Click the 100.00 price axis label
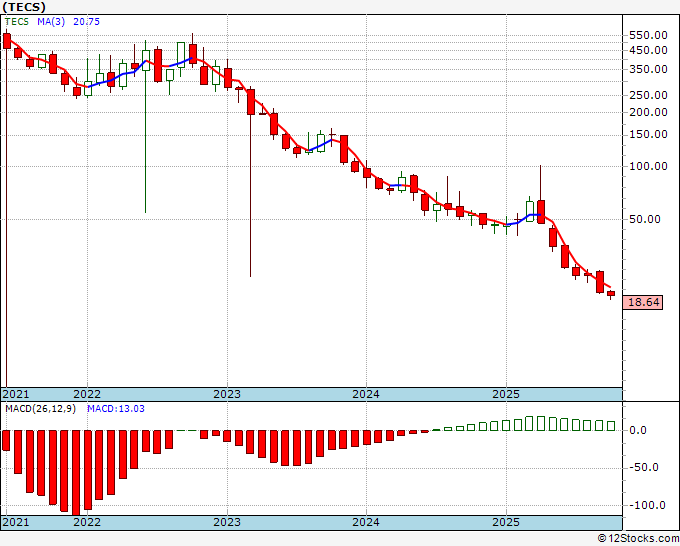The height and width of the screenshot is (546, 680). tap(648, 166)
